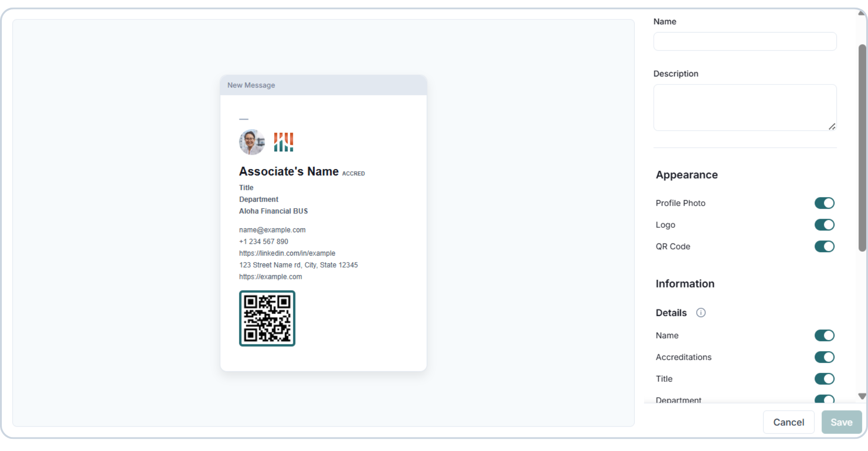Viewport: 868px width, 451px height.
Task: Click the Associate's Name heading
Action: (x=289, y=172)
